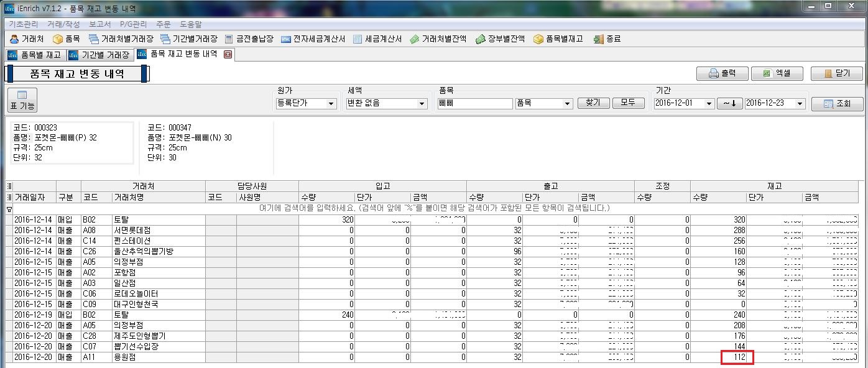The image size is (868, 368).
Task: Click the 엑셀 export button
Action: [x=777, y=73]
